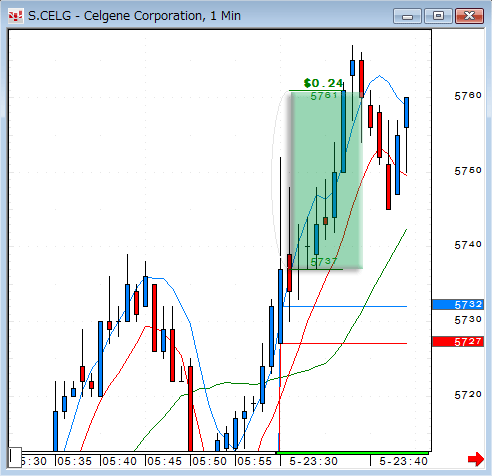This screenshot has height=476, width=492.
Task: Click the horizontal blue 5732 level line
Action: tap(345, 306)
